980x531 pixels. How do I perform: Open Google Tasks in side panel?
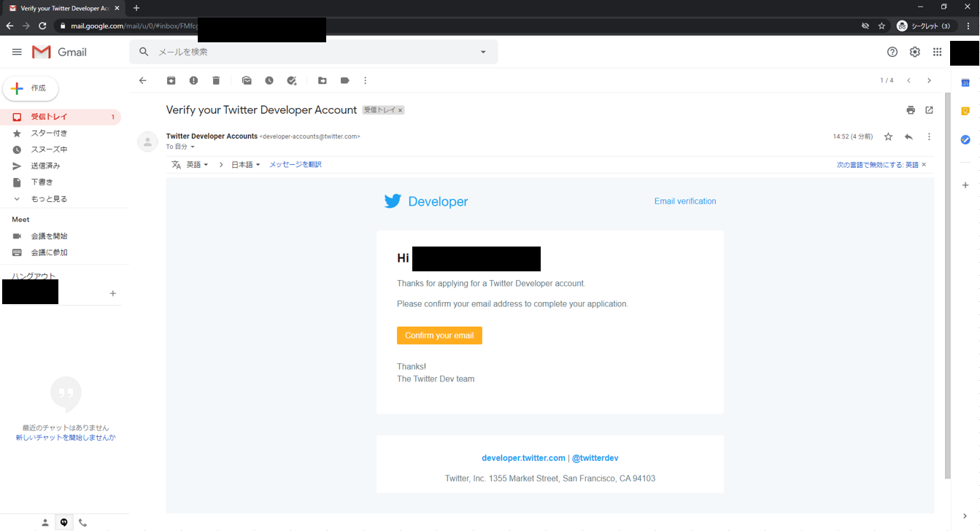[965, 139]
